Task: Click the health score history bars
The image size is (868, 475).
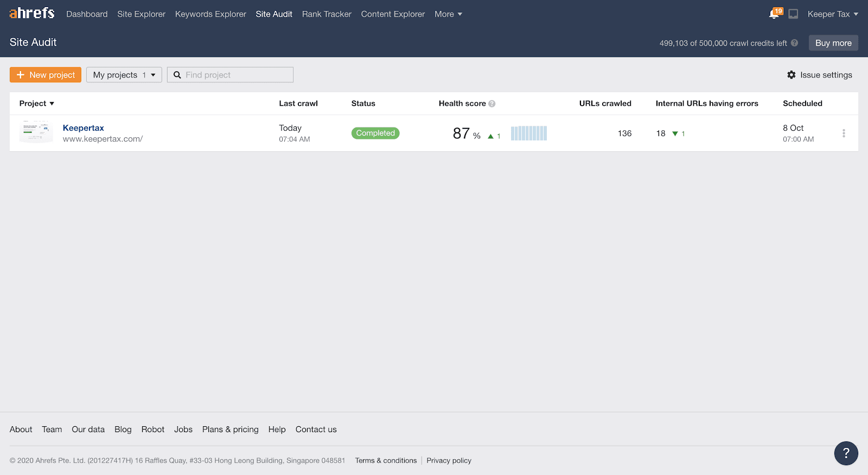Action: pos(529,133)
